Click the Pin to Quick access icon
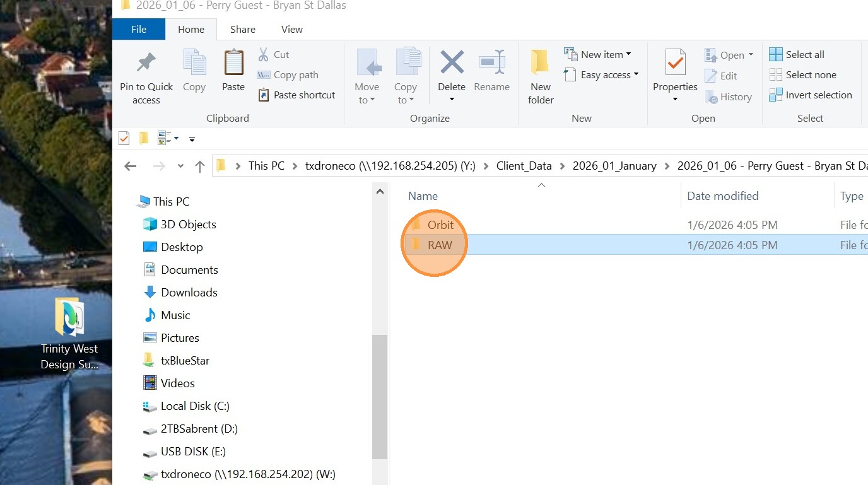The image size is (868, 485). [146, 63]
